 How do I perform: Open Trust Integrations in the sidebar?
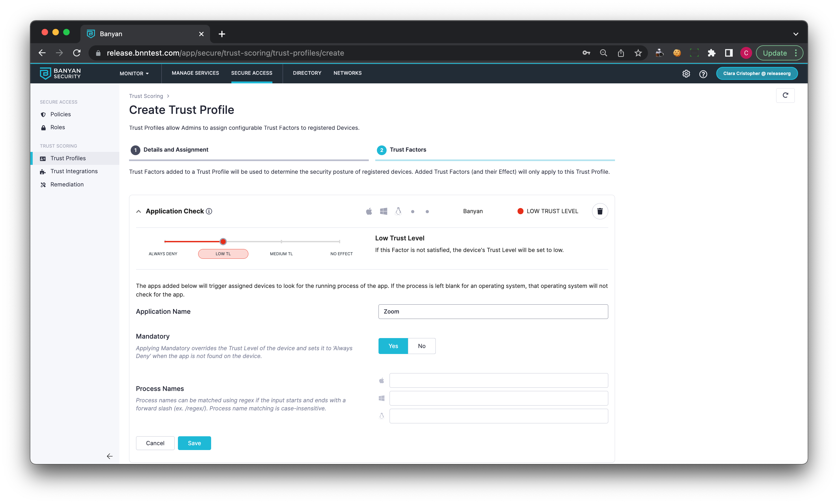(x=74, y=171)
